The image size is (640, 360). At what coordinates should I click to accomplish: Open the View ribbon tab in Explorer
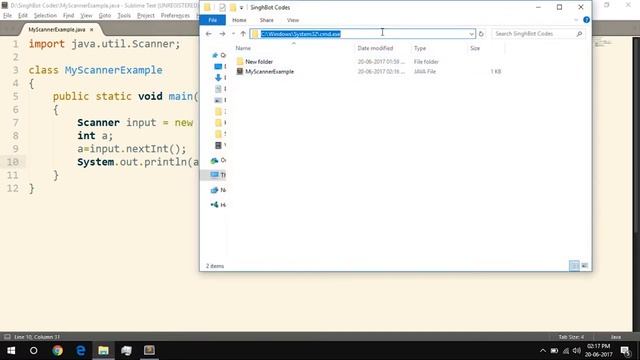pyautogui.click(x=293, y=20)
